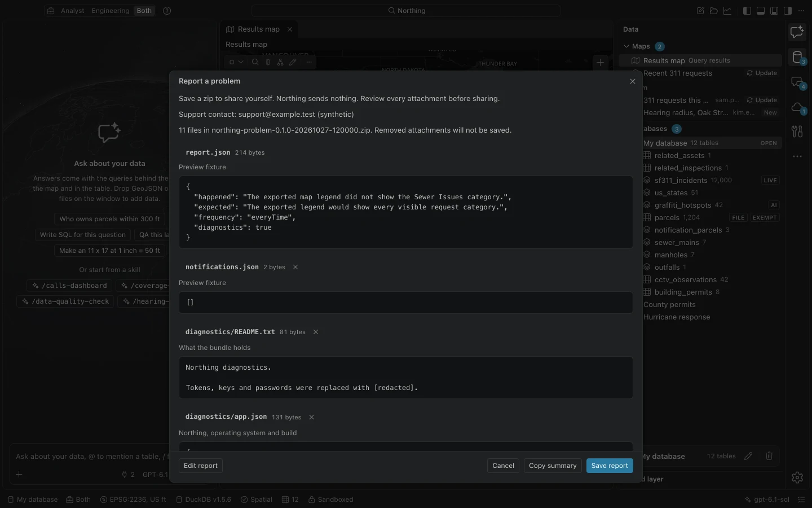Open the tools panel icon

(797, 132)
